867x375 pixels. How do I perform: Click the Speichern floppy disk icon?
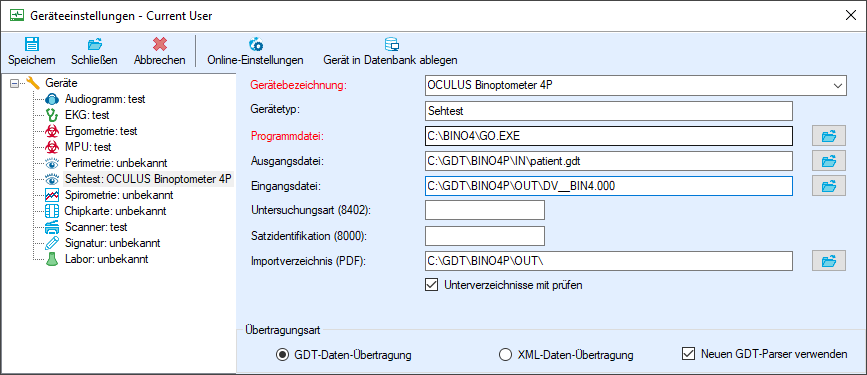32,44
